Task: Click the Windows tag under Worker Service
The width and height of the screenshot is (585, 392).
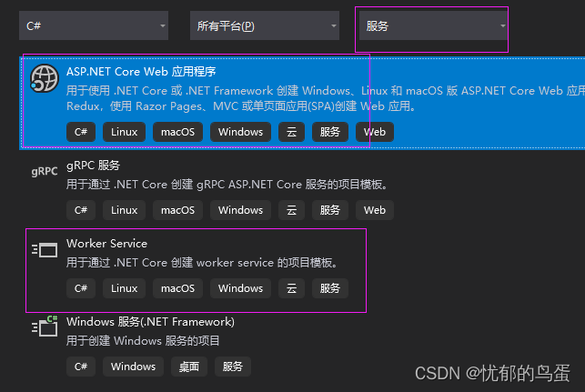Action: [x=240, y=288]
